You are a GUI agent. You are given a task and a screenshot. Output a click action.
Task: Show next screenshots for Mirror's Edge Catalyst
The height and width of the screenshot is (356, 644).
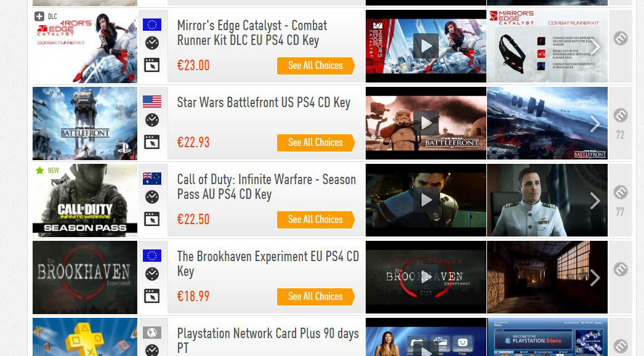coord(595,46)
